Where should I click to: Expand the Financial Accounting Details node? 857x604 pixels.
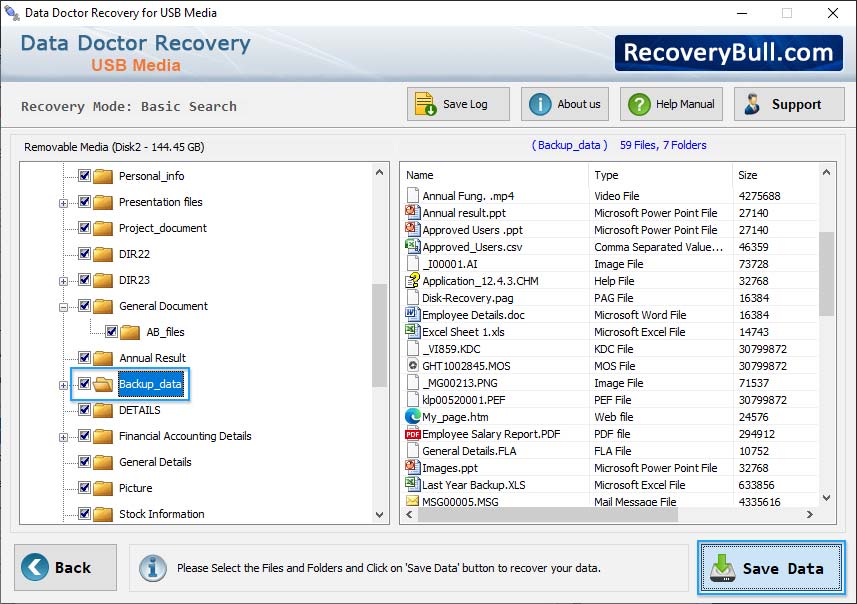click(63, 437)
